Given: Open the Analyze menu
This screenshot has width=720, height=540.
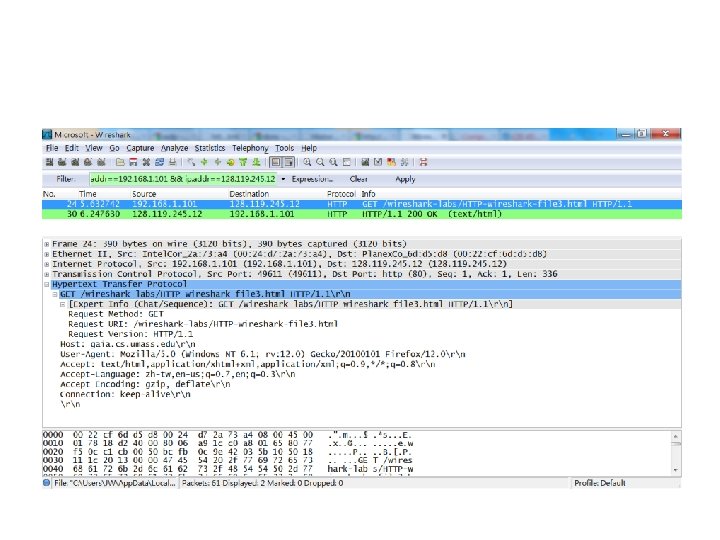Looking at the screenshot, I should [174, 148].
